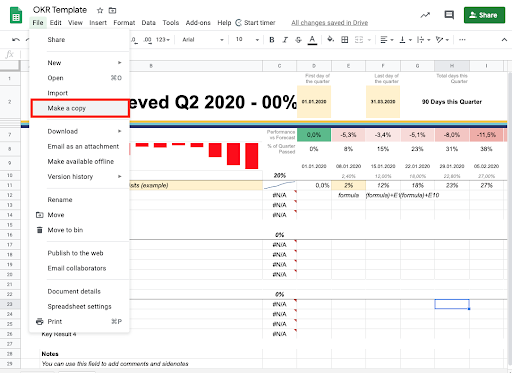
Task: Select Publish to the web
Action: pos(79,253)
